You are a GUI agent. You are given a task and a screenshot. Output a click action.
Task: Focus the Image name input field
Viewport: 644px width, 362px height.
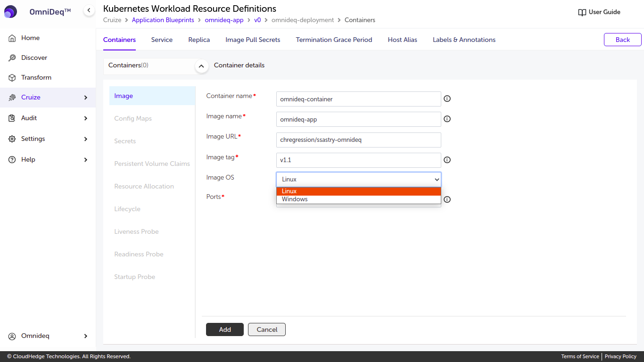pyautogui.click(x=359, y=119)
